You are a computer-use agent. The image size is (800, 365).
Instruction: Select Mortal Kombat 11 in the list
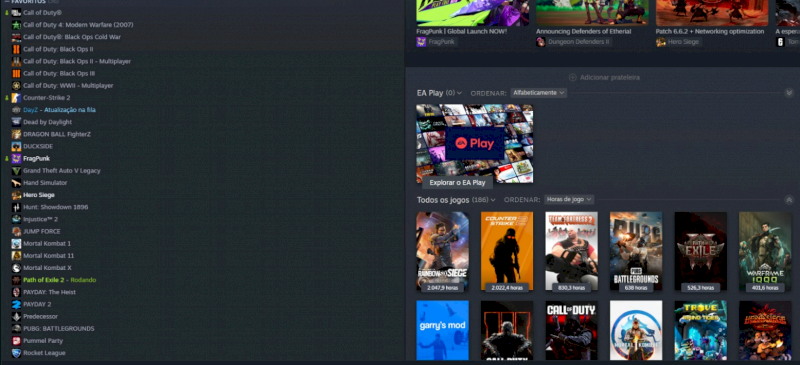[x=48, y=256]
